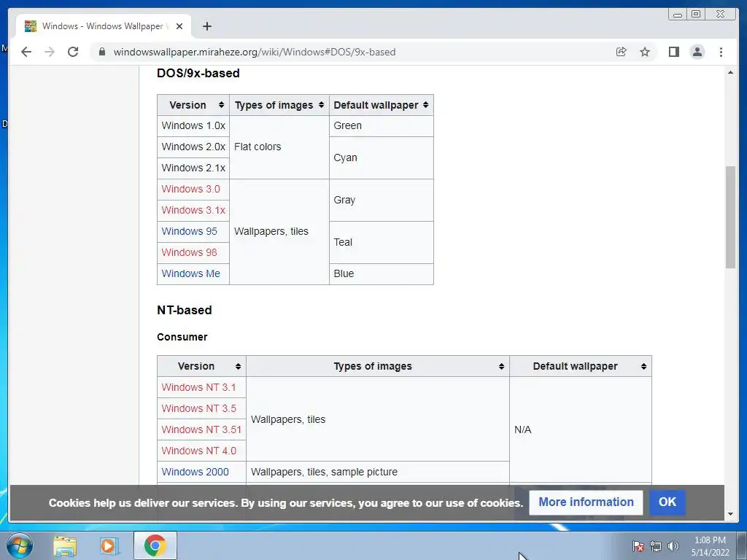Image resolution: width=747 pixels, height=560 pixels.
Task: Open the Windows 2000 link
Action: click(195, 472)
